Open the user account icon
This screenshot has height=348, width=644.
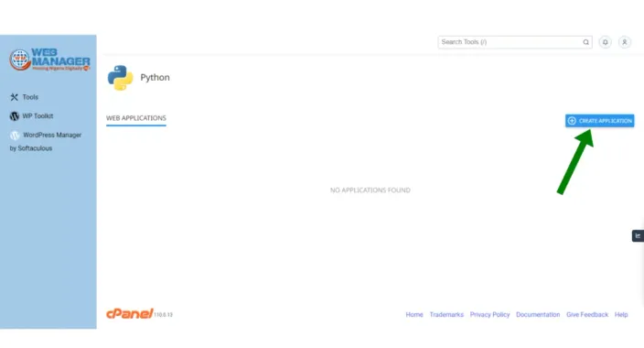[624, 42]
